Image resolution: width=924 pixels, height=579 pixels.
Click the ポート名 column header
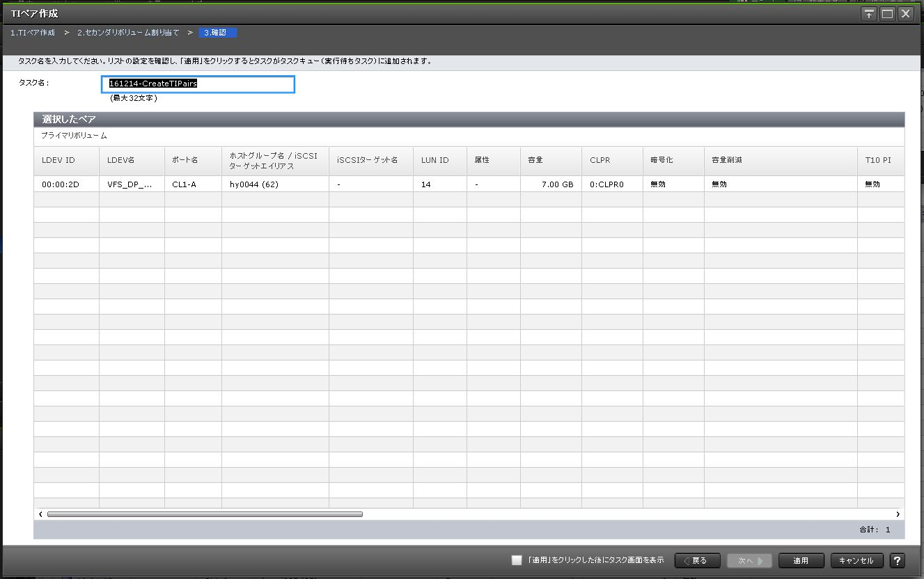click(x=185, y=160)
